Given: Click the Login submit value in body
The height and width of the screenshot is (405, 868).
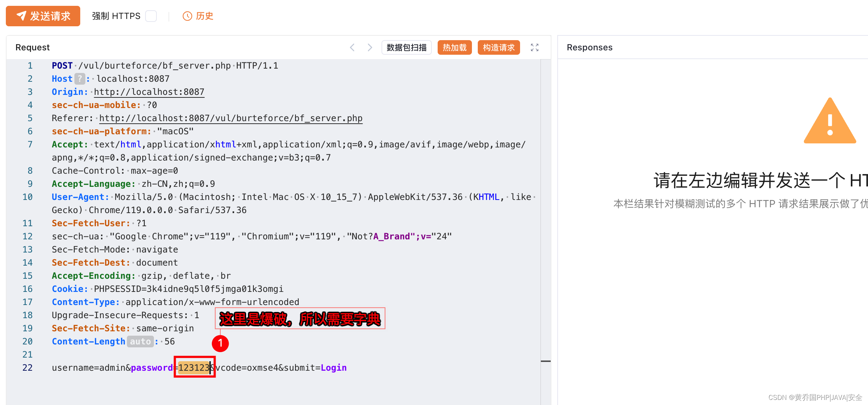Looking at the screenshot, I should coord(334,368).
